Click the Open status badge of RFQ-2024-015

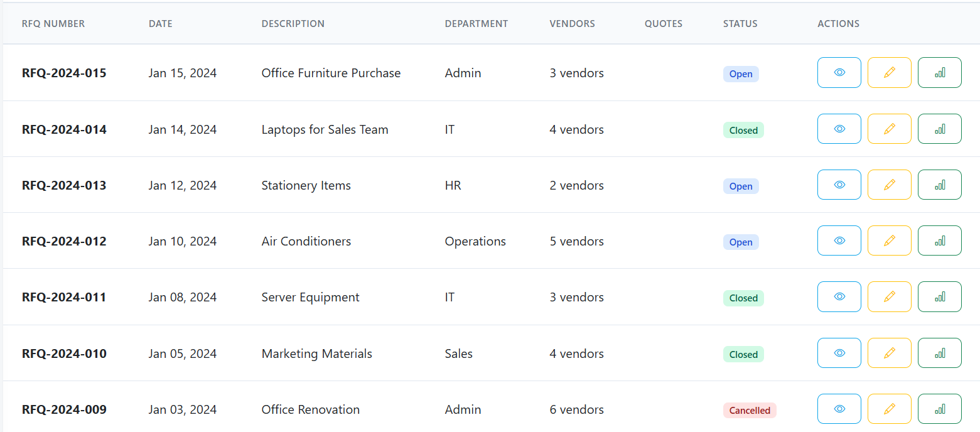pos(741,74)
